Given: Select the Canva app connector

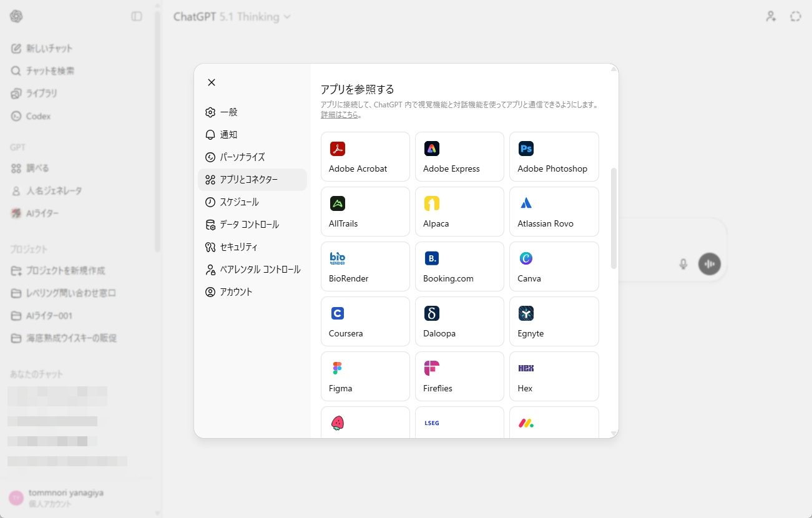Looking at the screenshot, I should 553,266.
